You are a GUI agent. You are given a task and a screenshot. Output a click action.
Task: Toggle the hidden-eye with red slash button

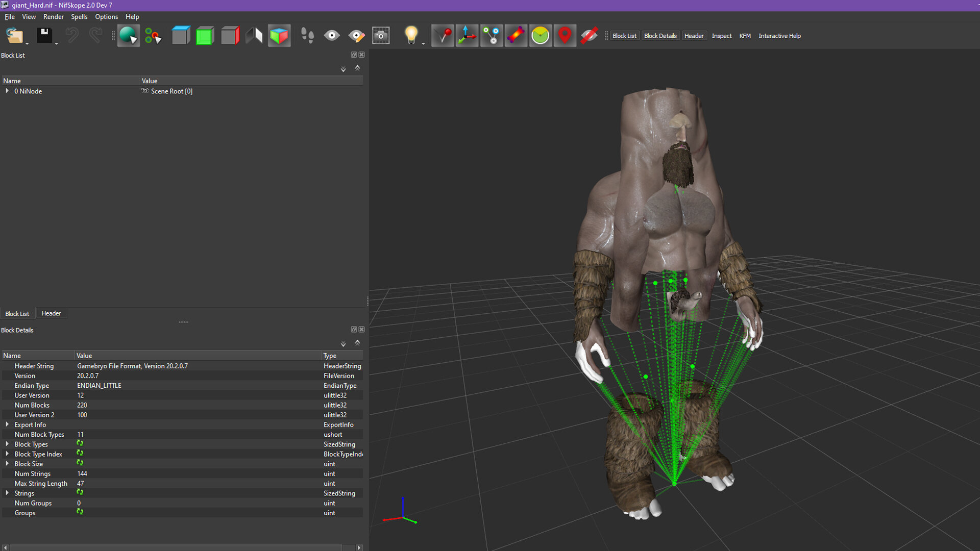[x=589, y=36]
